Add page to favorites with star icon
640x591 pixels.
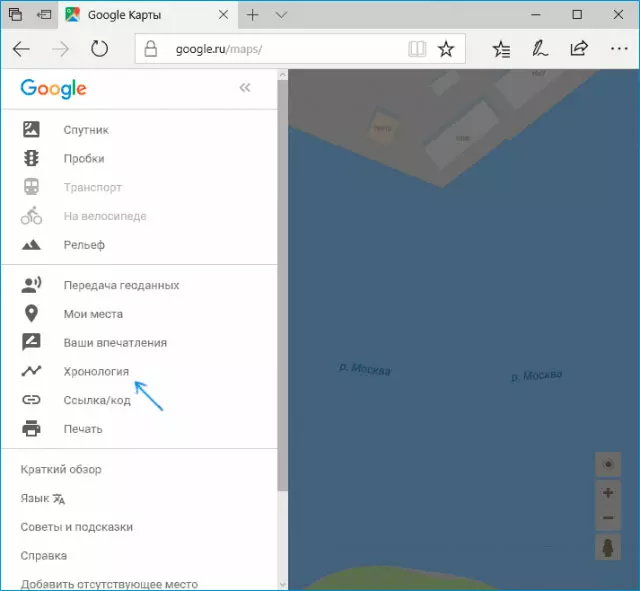tap(446, 49)
